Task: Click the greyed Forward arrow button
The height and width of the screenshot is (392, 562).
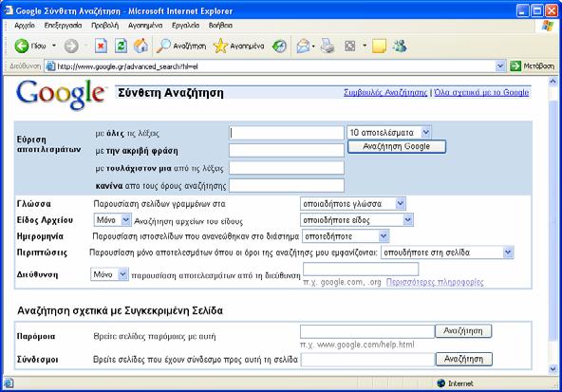Action: coord(71,46)
